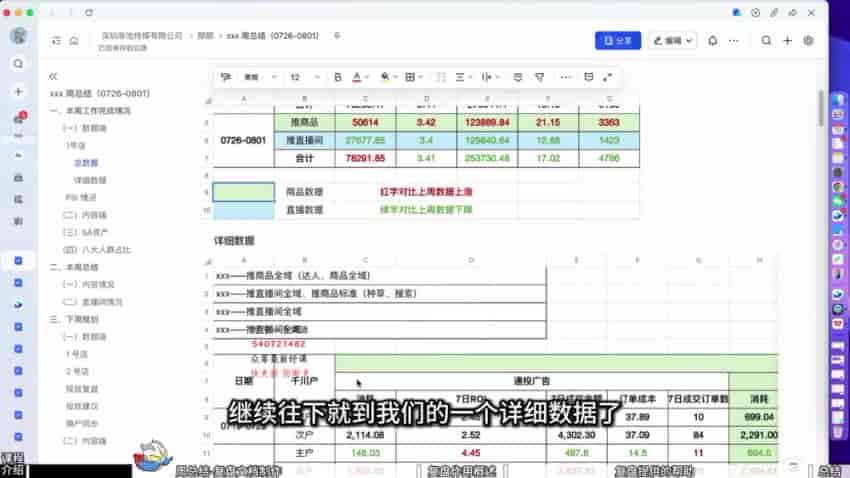Image resolution: width=850 pixels, height=478 pixels.
Task: Select all cells via first table corner
Action: (x=208, y=100)
